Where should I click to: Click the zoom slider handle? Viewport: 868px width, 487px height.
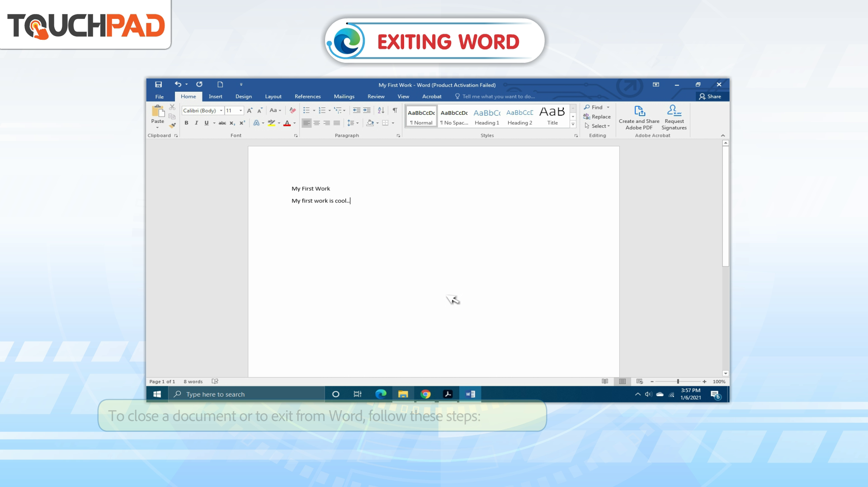678,382
